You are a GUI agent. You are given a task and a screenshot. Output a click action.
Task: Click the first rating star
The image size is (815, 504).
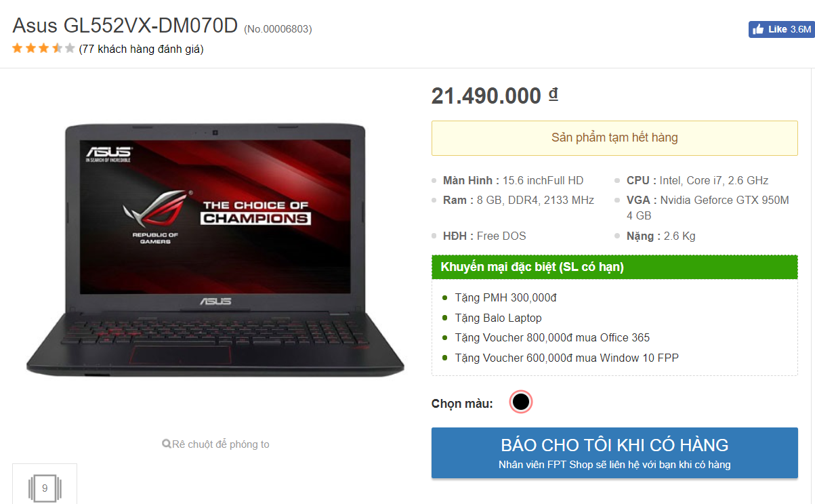[17, 48]
